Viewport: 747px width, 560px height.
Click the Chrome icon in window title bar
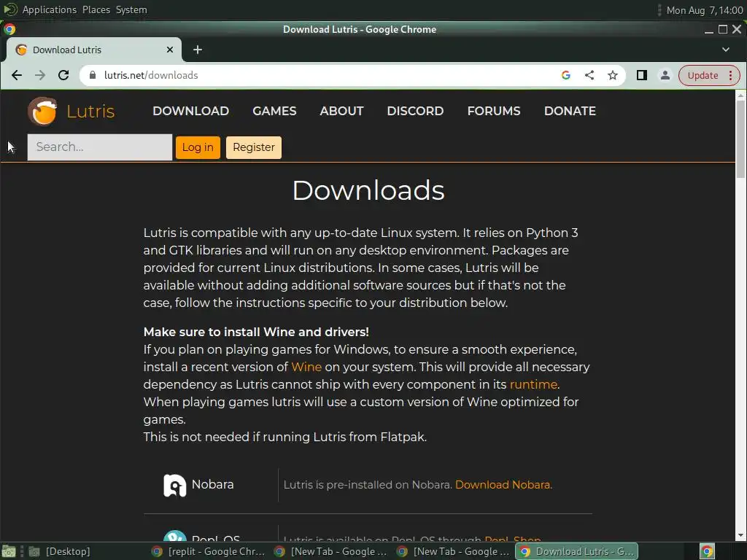[9, 29]
